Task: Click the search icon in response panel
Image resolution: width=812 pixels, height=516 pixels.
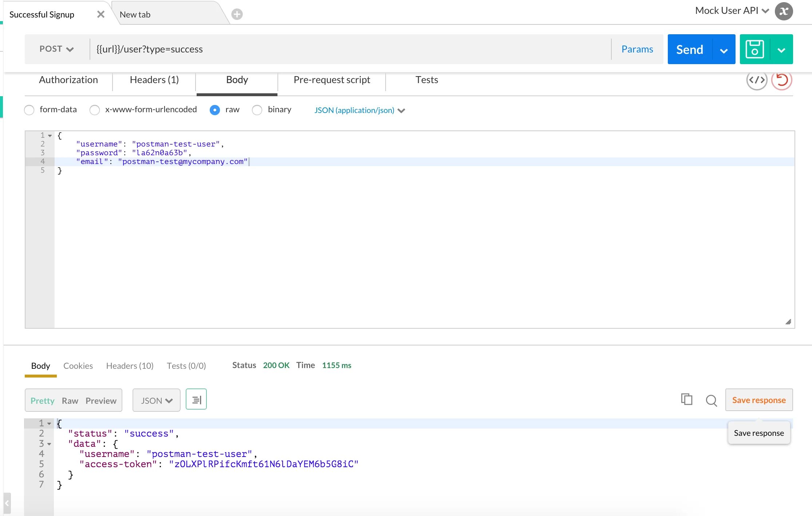Action: point(710,400)
